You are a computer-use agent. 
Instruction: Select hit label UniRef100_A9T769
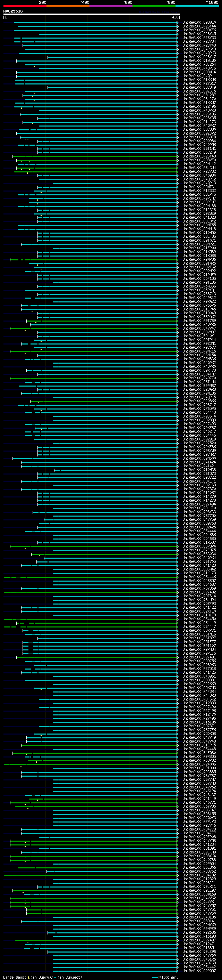tap(199, 321)
